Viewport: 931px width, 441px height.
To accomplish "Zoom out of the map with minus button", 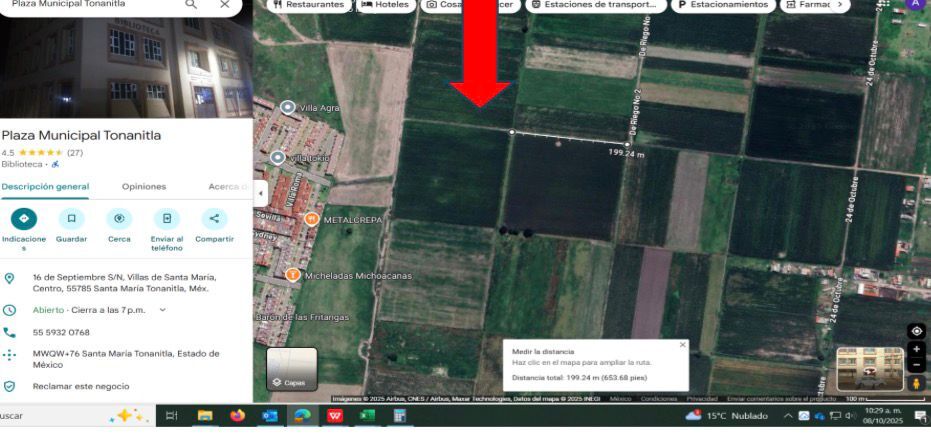I will pyautogui.click(x=916, y=364).
